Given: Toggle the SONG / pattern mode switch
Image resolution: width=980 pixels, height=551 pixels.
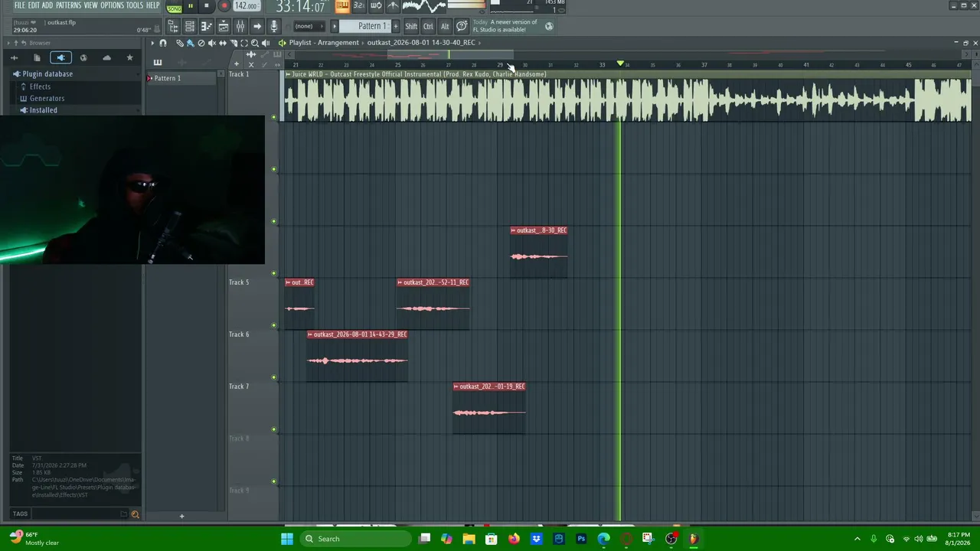Looking at the screenshot, I should 175,7.
